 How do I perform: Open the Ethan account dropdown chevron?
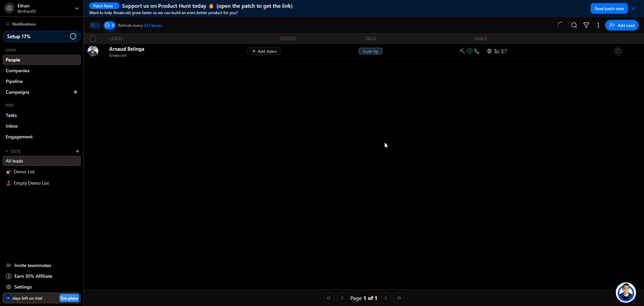(77, 8)
